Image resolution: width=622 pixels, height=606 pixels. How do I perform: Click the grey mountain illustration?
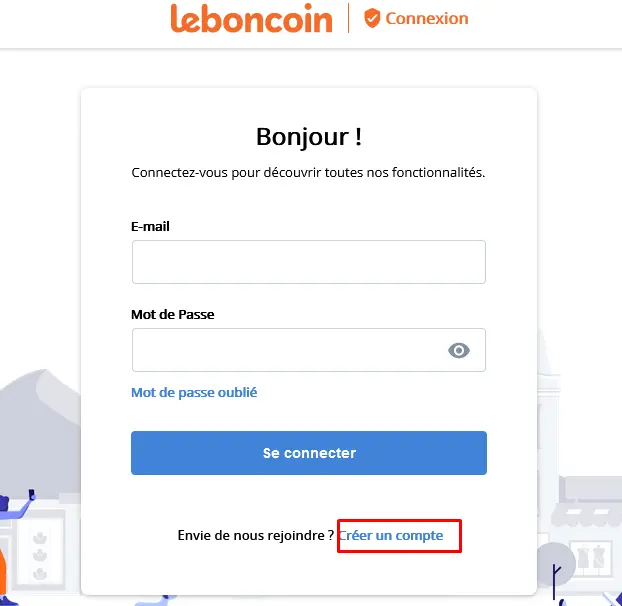coord(40,430)
